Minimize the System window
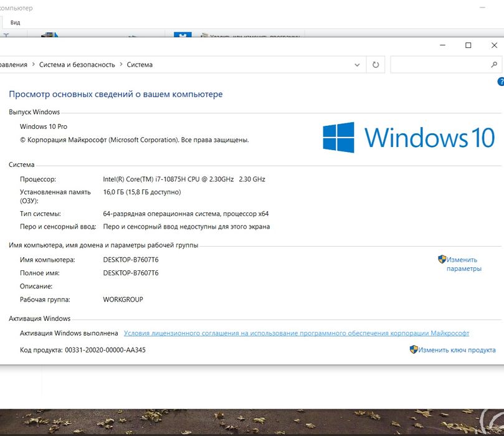 442,45
